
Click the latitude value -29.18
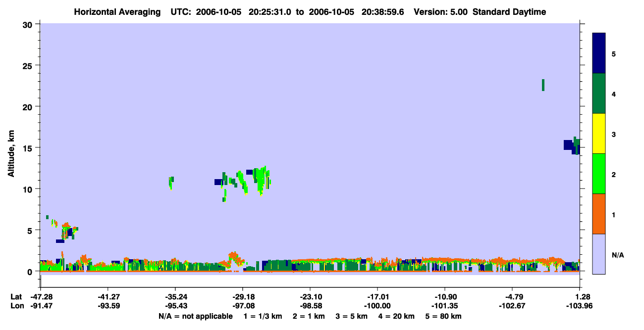242,297
